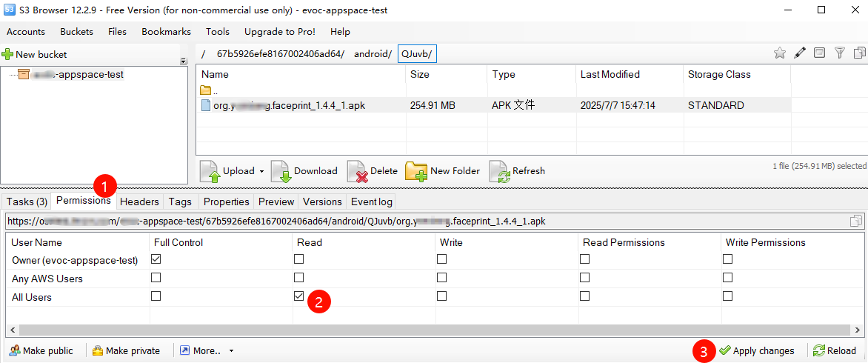Image resolution: width=868 pixels, height=363 pixels.
Task: Edit the path with the pencil icon
Action: [799, 53]
